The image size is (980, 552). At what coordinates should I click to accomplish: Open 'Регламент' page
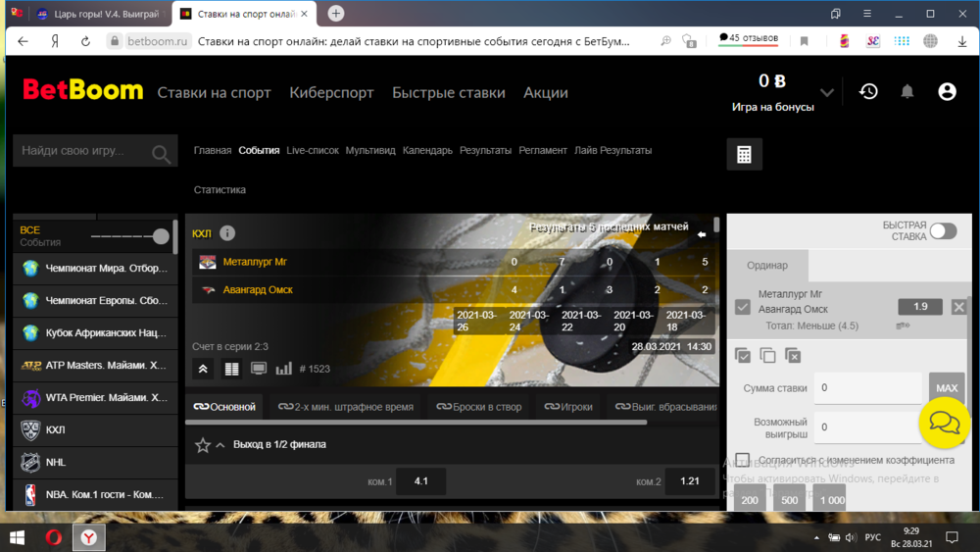543,150
